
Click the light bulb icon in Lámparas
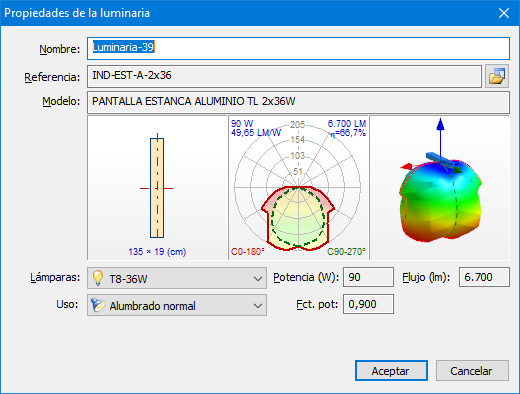coord(97,278)
